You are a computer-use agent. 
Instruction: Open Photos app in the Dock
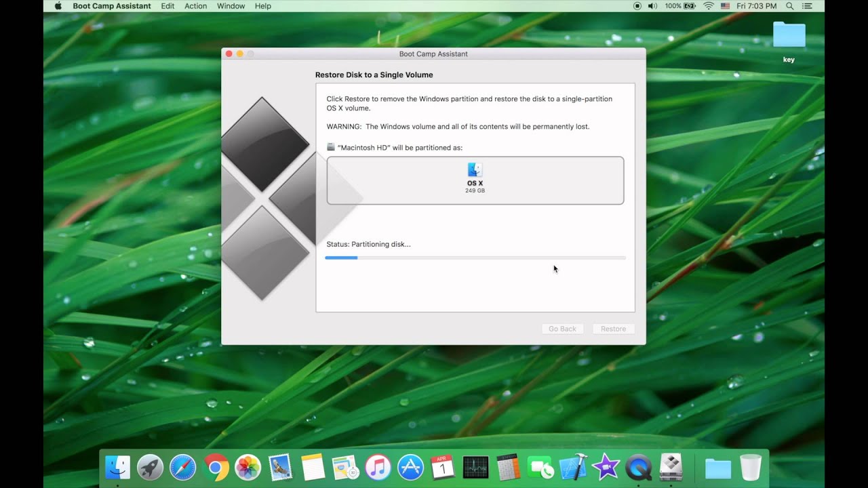(248, 468)
